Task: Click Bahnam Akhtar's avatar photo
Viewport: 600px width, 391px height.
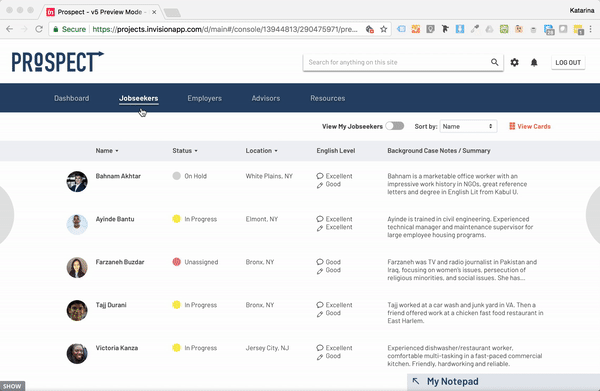Action: coord(77,181)
